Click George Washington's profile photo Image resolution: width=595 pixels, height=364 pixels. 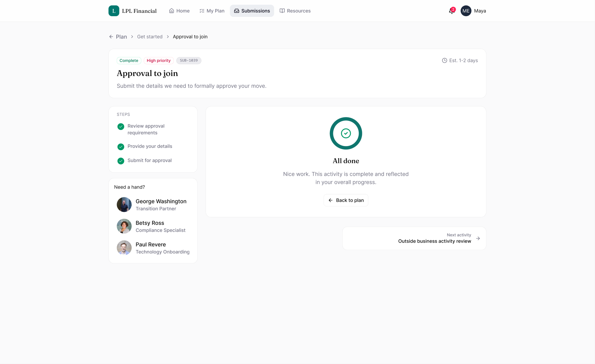coord(124,204)
